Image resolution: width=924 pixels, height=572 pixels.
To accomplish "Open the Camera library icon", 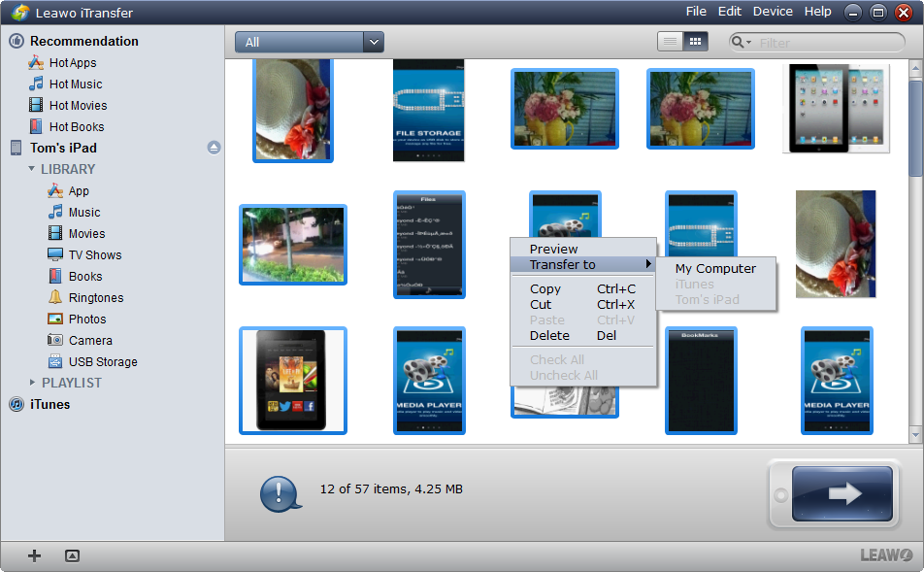I will [x=55, y=340].
